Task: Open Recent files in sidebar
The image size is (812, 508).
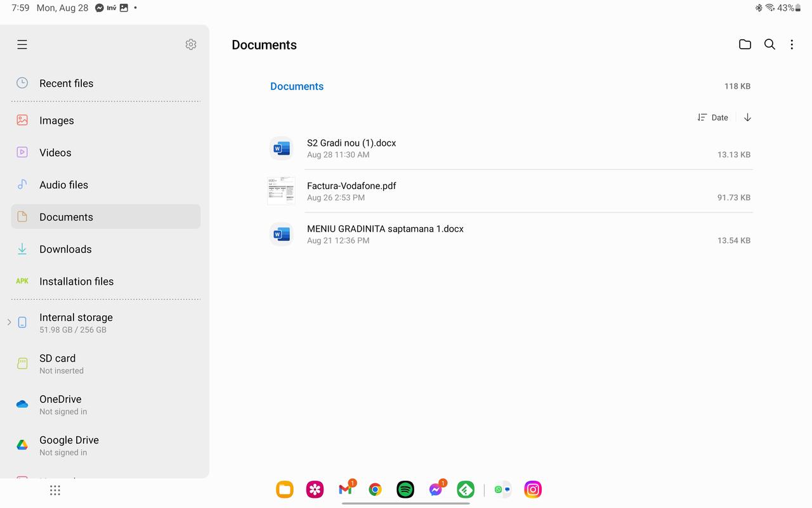Action: (x=66, y=83)
